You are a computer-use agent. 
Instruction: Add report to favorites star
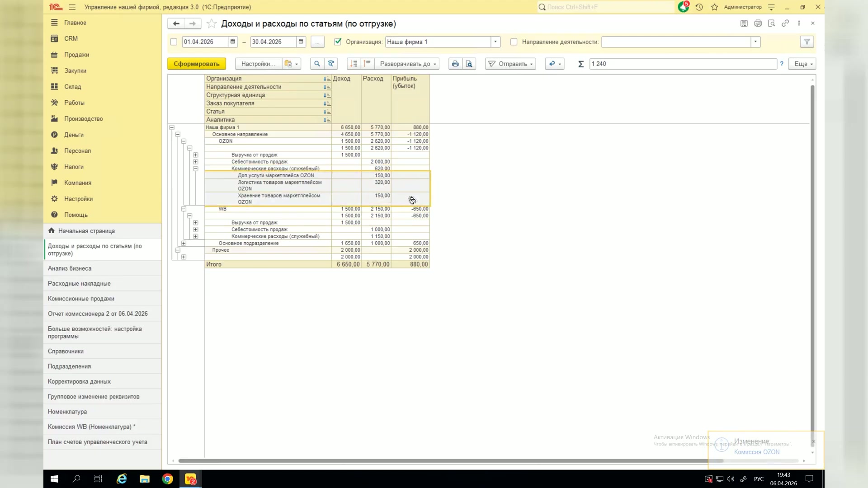click(x=211, y=23)
